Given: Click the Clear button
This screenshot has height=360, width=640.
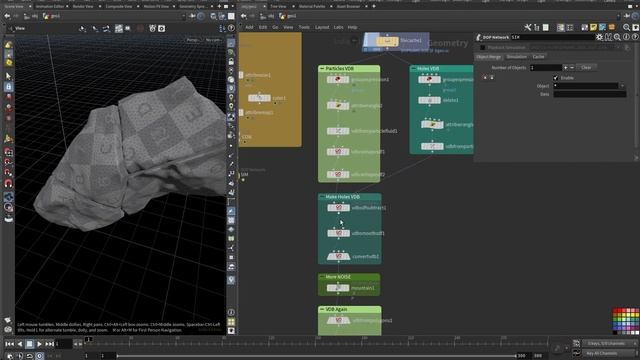Looking at the screenshot, I should tap(586, 67).
